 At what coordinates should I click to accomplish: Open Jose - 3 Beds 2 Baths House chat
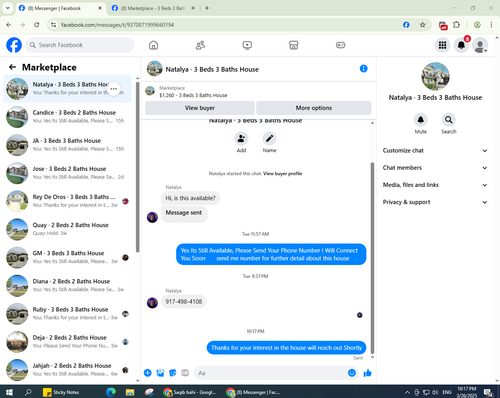[x=67, y=173]
